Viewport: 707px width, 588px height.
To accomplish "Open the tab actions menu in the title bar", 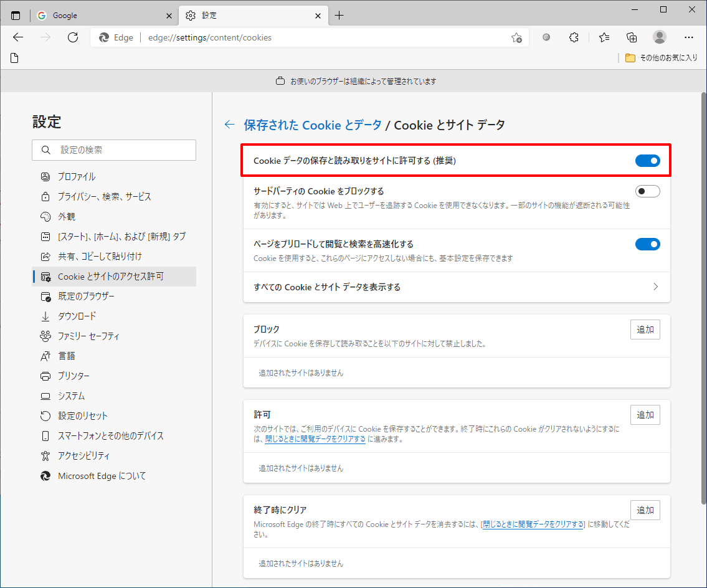I will click(x=15, y=14).
